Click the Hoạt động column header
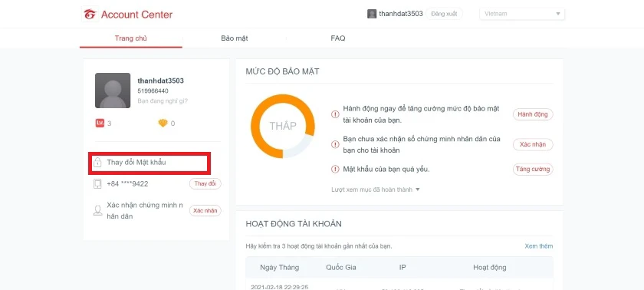 tap(490, 268)
